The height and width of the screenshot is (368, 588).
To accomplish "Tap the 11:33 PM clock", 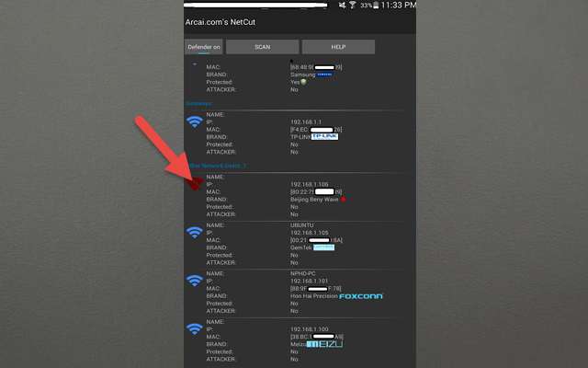I will coord(398,5).
